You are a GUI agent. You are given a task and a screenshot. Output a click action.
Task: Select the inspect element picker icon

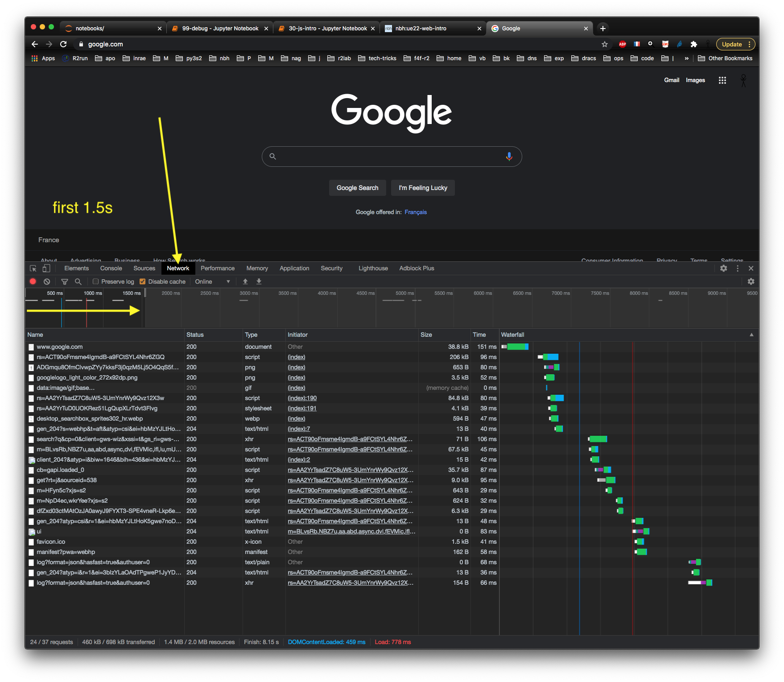pos(33,268)
